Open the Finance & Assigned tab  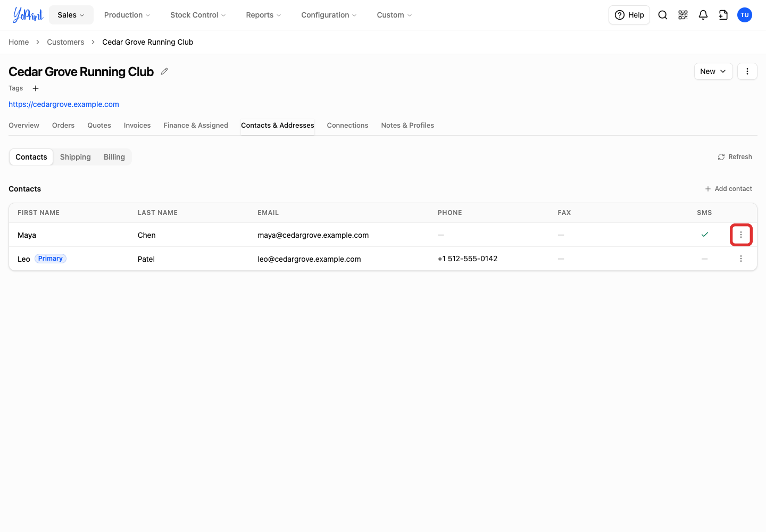[x=196, y=126]
